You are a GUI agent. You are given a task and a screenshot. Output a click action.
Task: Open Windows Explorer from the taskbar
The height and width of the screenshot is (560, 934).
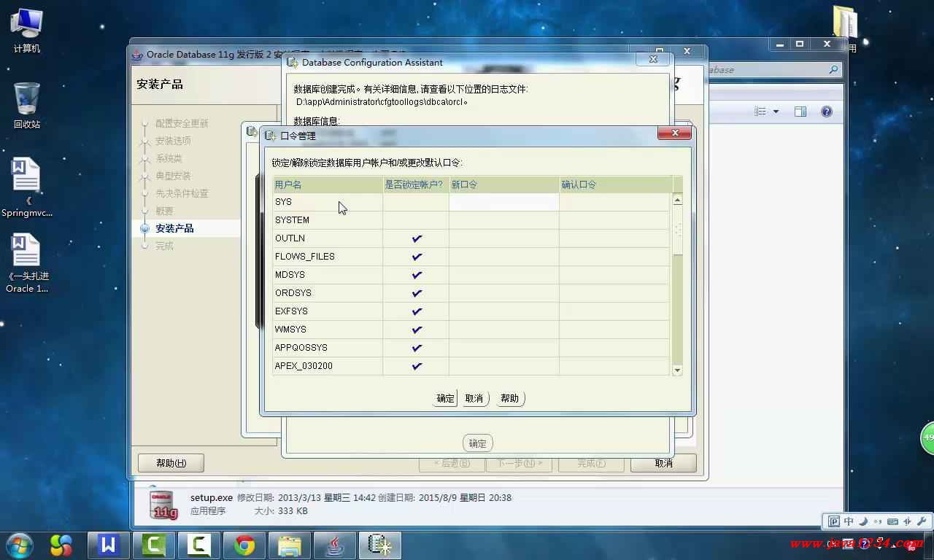click(290, 545)
